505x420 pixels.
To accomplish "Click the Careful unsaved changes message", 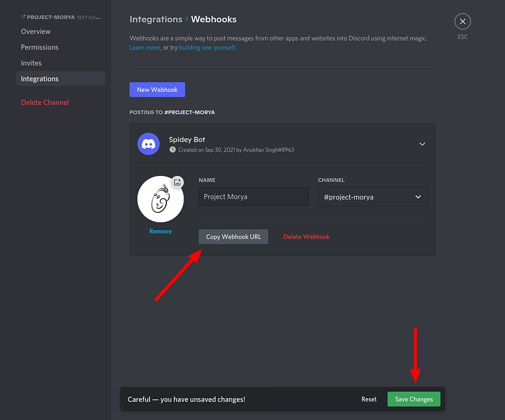I will click(186, 399).
